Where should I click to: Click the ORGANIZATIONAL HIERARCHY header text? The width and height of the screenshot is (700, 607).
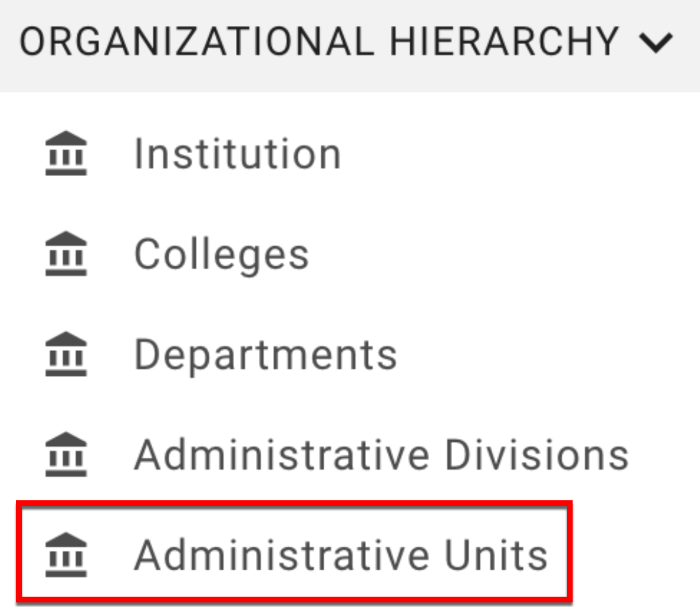click(319, 41)
